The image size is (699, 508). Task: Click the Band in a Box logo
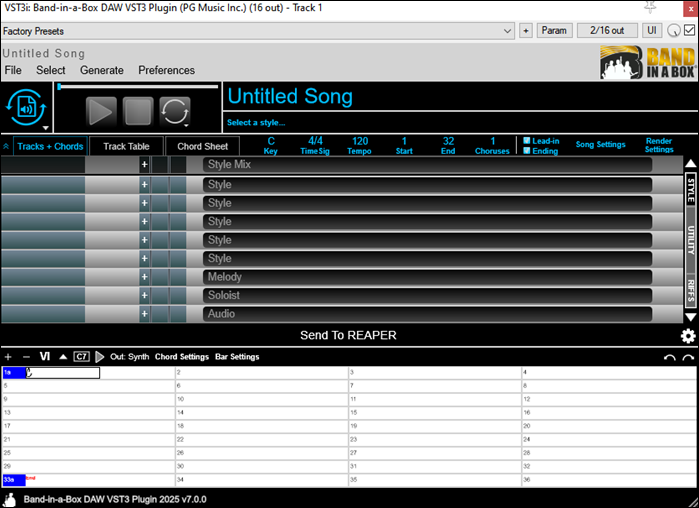[648, 62]
